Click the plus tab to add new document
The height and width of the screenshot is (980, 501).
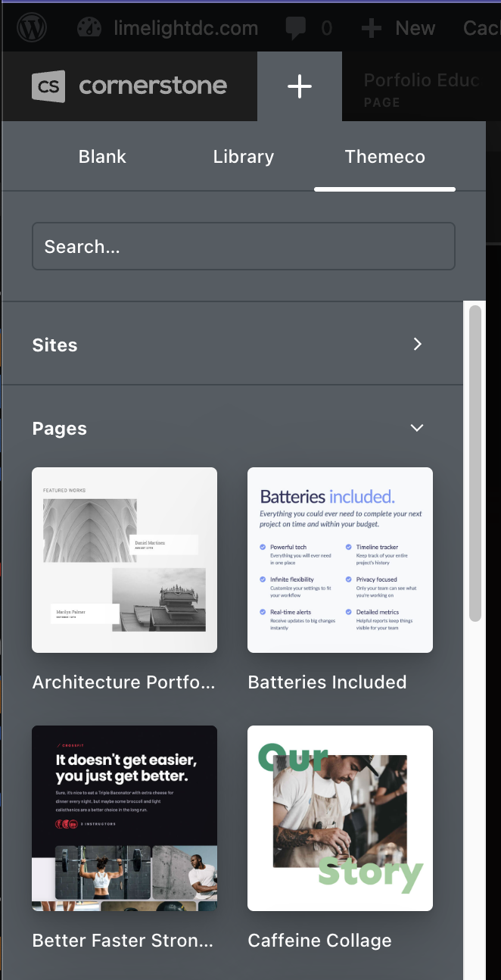click(300, 86)
